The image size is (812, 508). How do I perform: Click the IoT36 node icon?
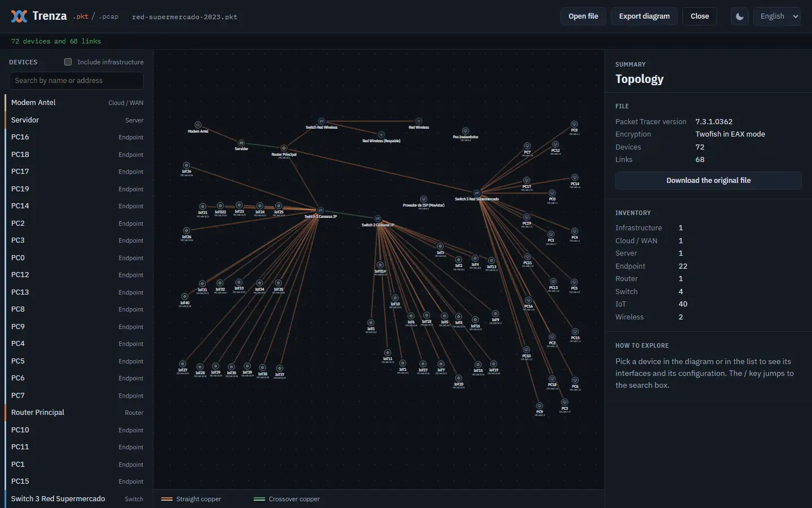click(x=186, y=165)
